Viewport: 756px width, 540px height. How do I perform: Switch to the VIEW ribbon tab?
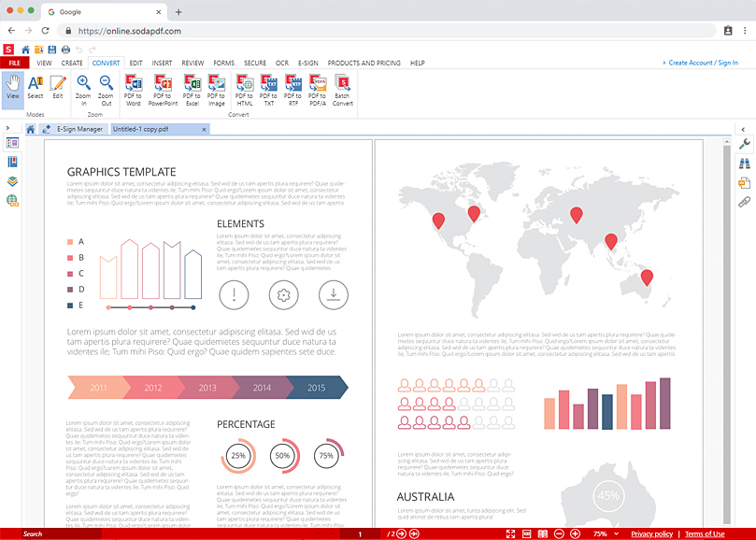point(44,64)
